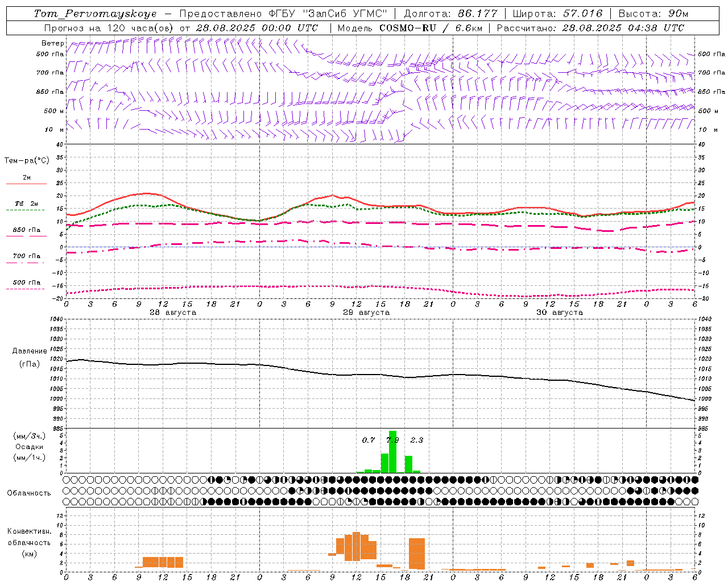Click the 'Давление' pressure panel label
The image size is (728, 582).
click(x=30, y=351)
